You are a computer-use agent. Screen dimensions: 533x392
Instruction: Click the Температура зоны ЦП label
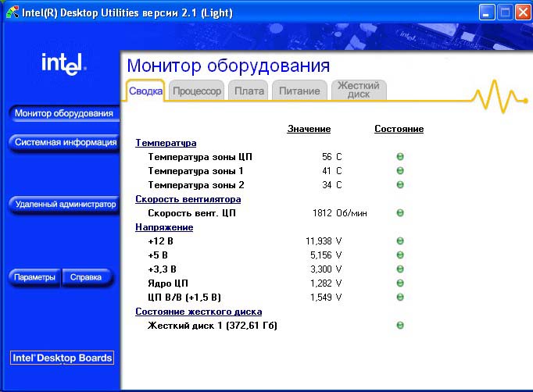(200, 157)
